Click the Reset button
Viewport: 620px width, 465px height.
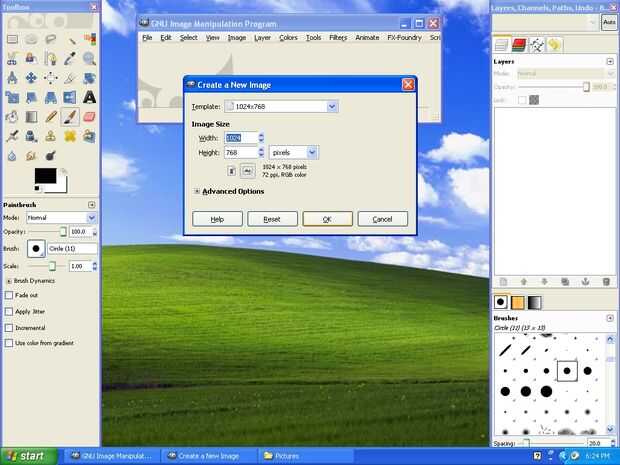coord(272,219)
